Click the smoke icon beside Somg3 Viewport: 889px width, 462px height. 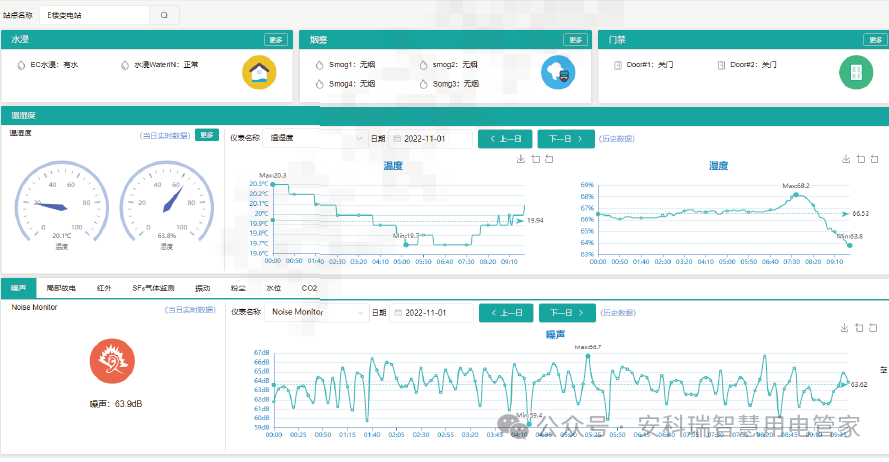pos(424,84)
